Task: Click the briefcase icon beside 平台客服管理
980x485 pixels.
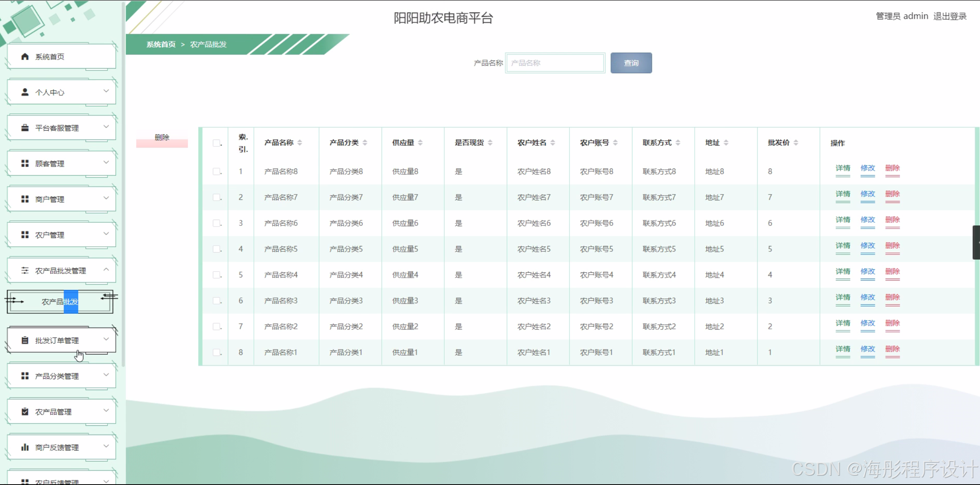Action: pyautogui.click(x=25, y=128)
